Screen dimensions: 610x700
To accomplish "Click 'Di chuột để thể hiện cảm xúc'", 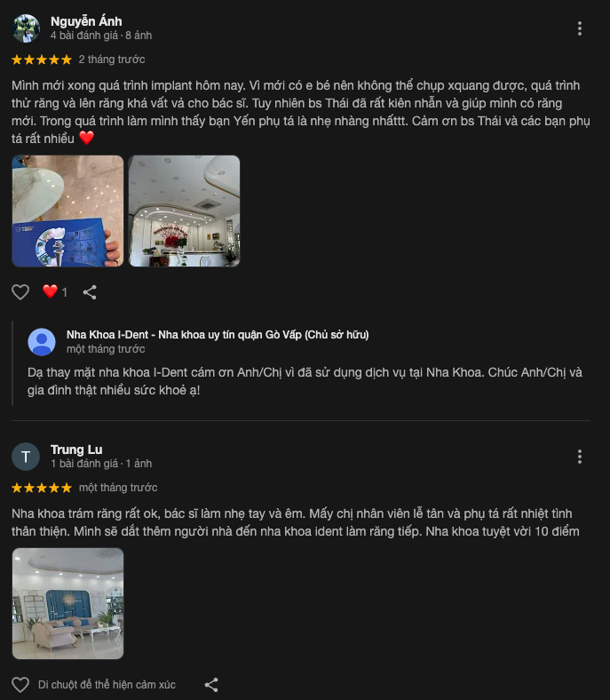I will [107, 684].
